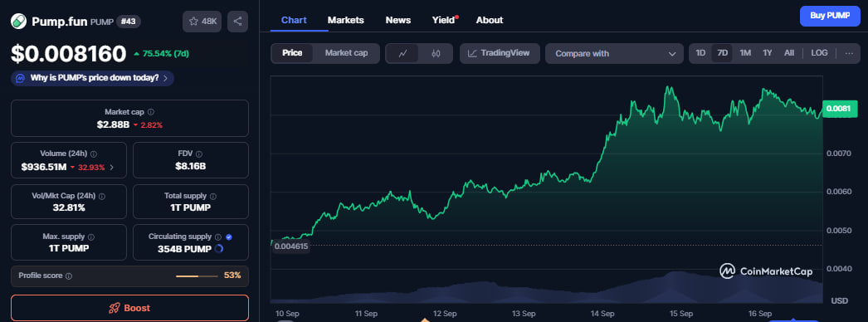This screenshot has width=868, height=322.
Task: Click circulating supply progress ring icon
Action: pyautogui.click(x=219, y=249)
